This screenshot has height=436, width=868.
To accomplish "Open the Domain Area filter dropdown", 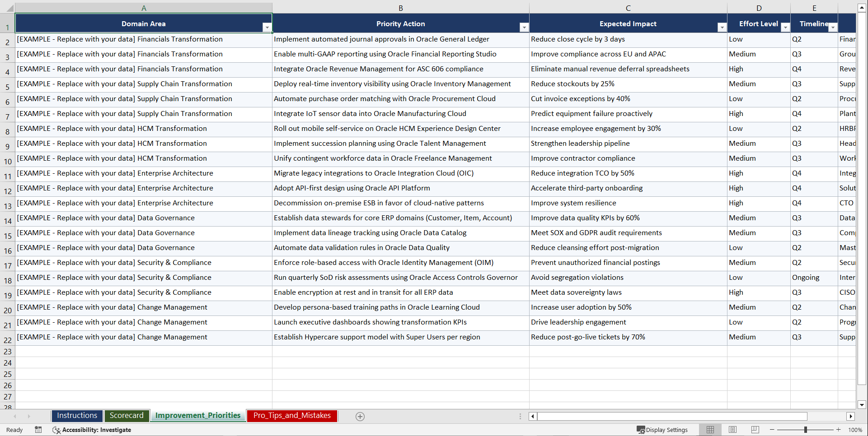I will click(x=267, y=27).
